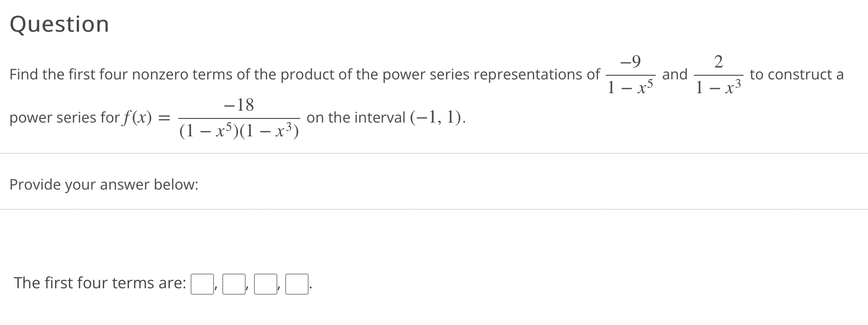Click the "to construct a" text
This screenshot has height=325, width=868.
click(x=797, y=74)
